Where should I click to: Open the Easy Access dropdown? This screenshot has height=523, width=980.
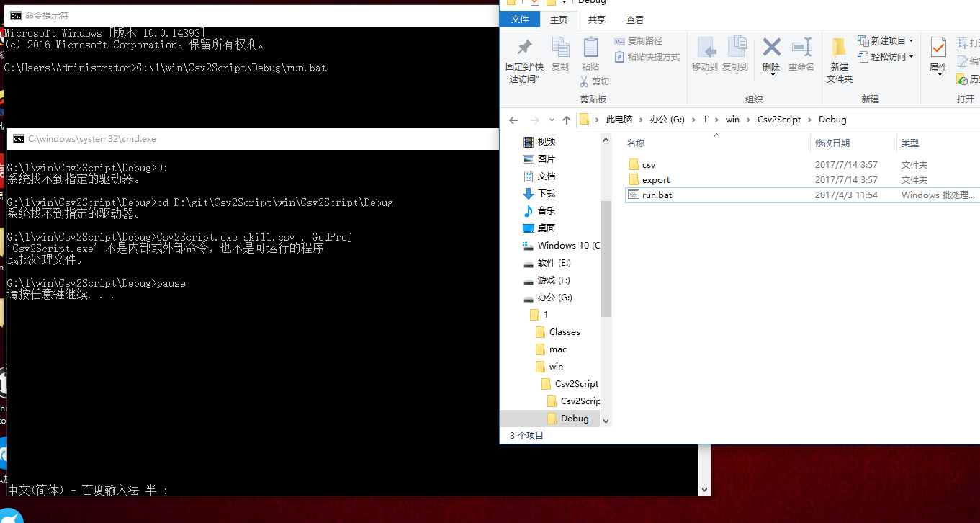point(886,57)
